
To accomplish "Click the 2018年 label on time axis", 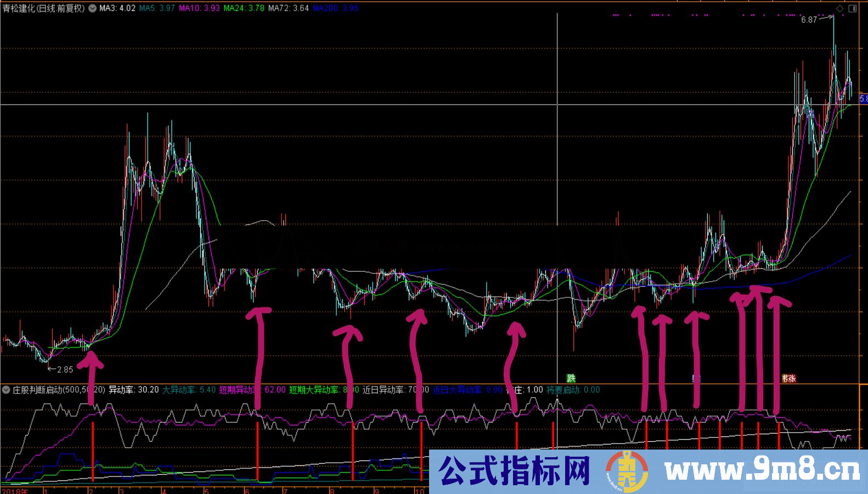I will click(15, 491).
